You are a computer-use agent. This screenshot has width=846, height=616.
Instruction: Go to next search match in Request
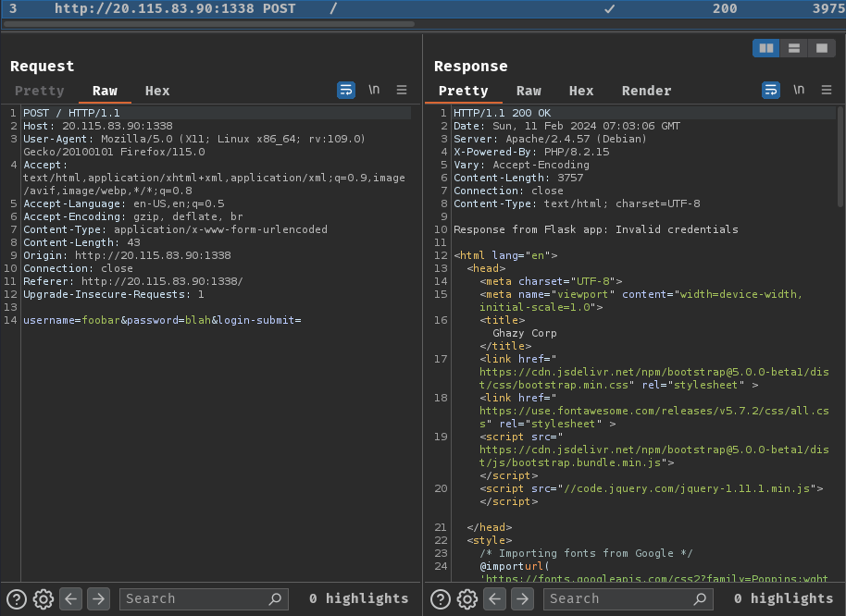click(x=98, y=598)
